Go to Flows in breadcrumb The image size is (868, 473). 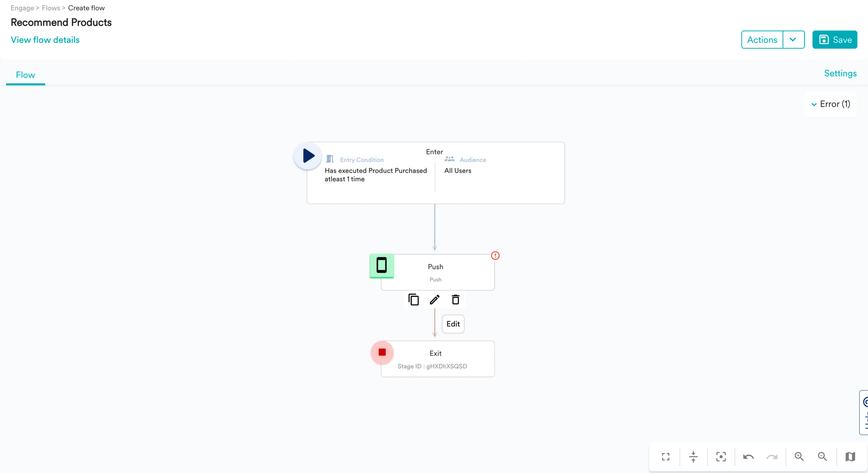pos(51,8)
